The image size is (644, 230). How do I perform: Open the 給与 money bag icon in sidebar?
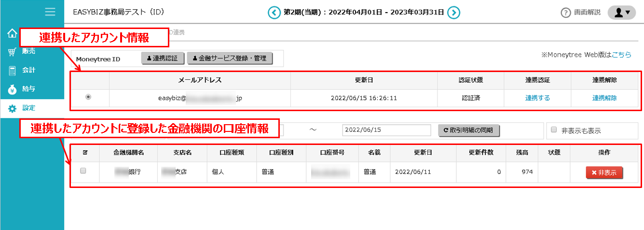tap(12, 89)
